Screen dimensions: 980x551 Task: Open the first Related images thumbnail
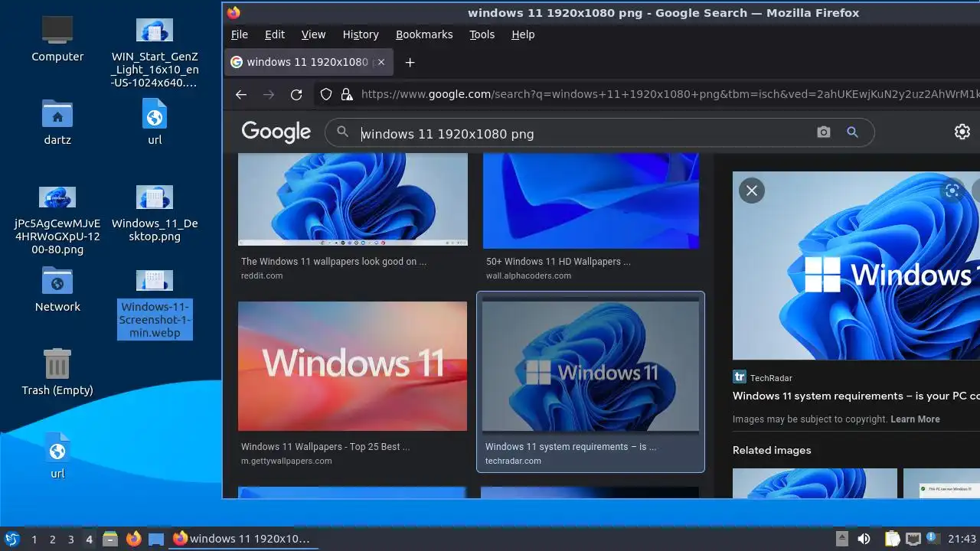pyautogui.click(x=815, y=484)
